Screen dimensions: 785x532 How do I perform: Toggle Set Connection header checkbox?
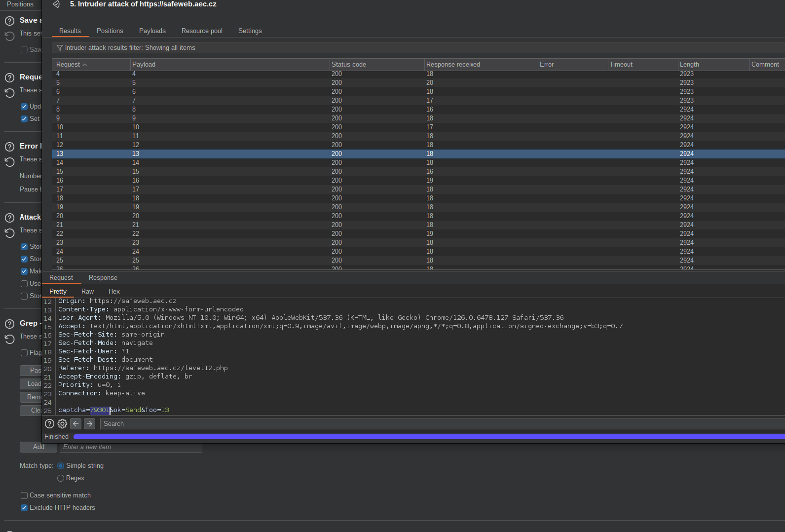24,119
